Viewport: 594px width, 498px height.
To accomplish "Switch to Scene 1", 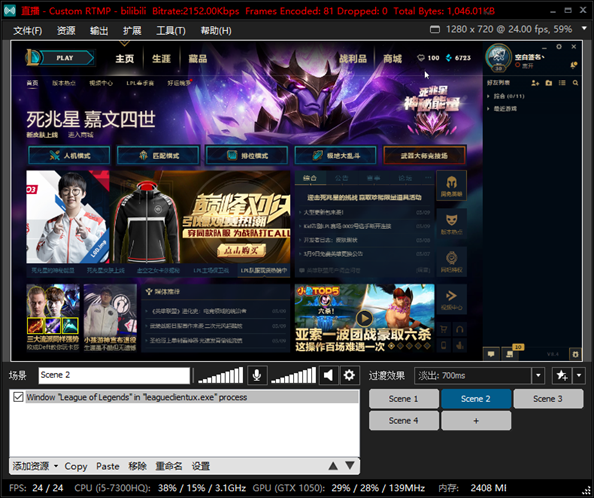I will (x=403, y=399).
